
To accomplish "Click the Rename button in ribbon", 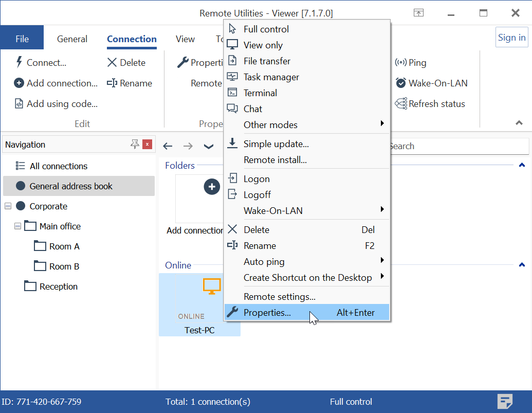I will (130, 83).
